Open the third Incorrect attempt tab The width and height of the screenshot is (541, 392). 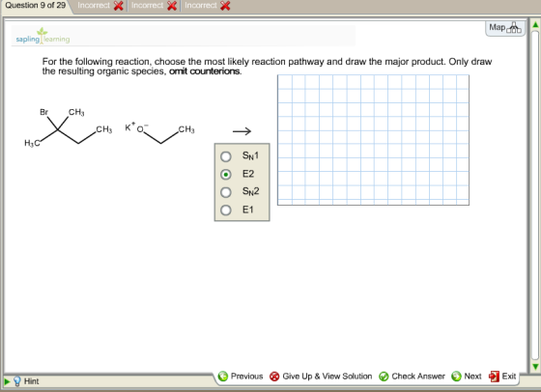[x=207, y=6]
